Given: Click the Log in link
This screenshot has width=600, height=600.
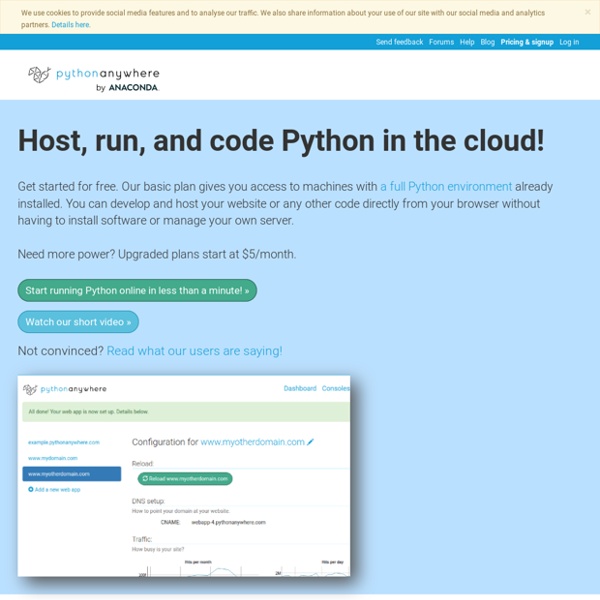Looking at the screenshot, I should point(569,42).
